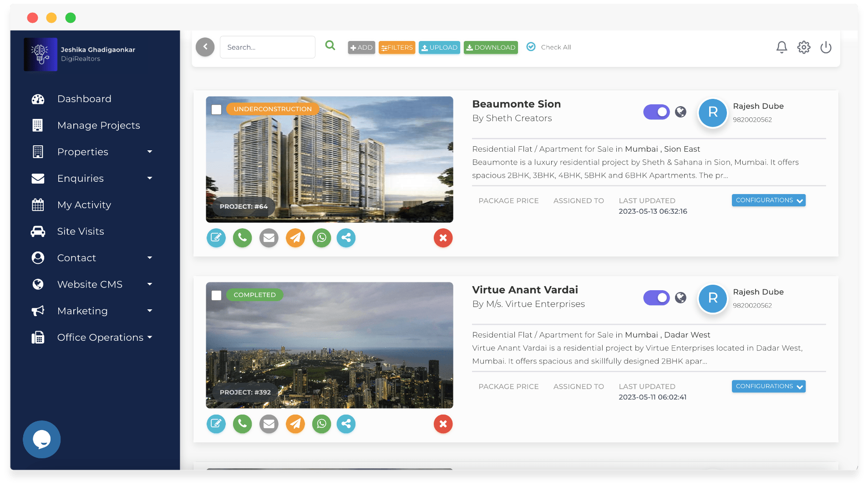Screen dimensions: 868x487
Task: Select the Check All option
Action: click(548, 47)
